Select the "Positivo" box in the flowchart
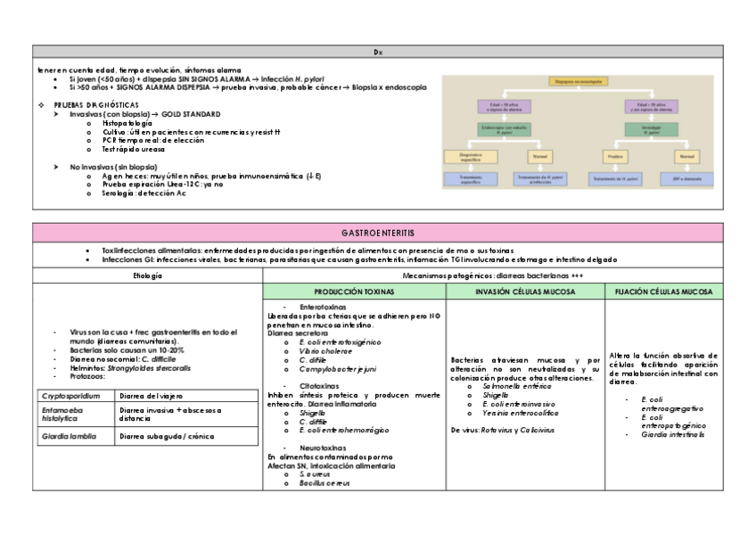 (x=614, y=156)
